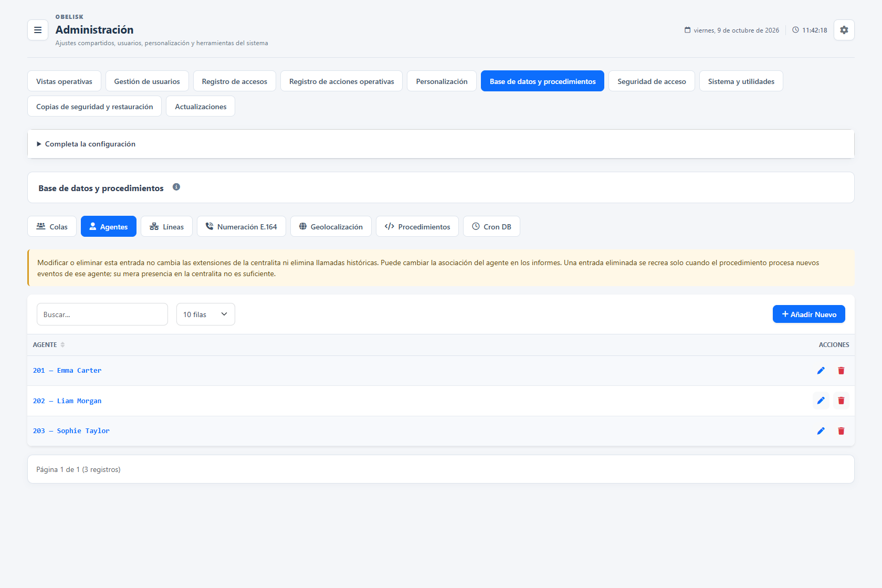Switch to Colas sub-tab
This screenshot has width=882, height=588.
click(x=52, y=226)
